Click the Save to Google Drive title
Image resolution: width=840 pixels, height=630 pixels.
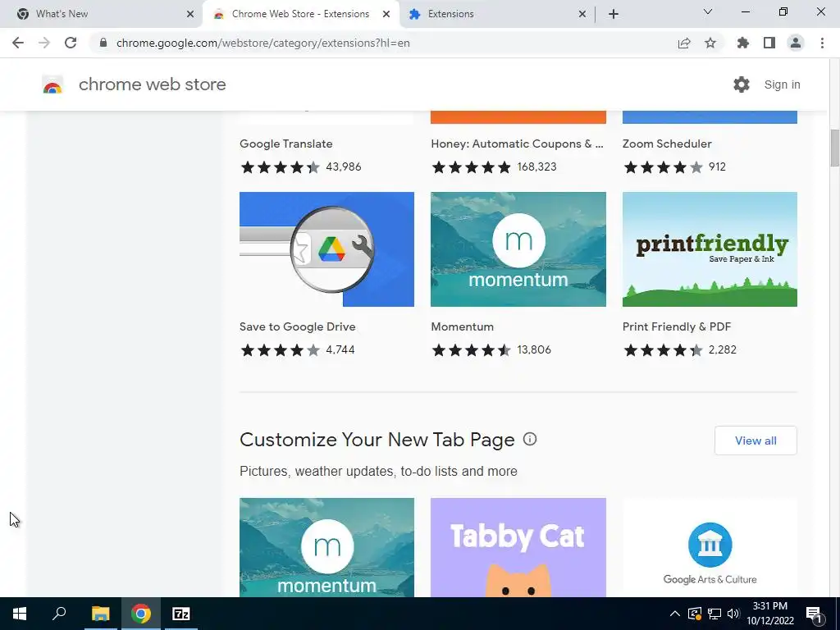(x=297, y=326)
